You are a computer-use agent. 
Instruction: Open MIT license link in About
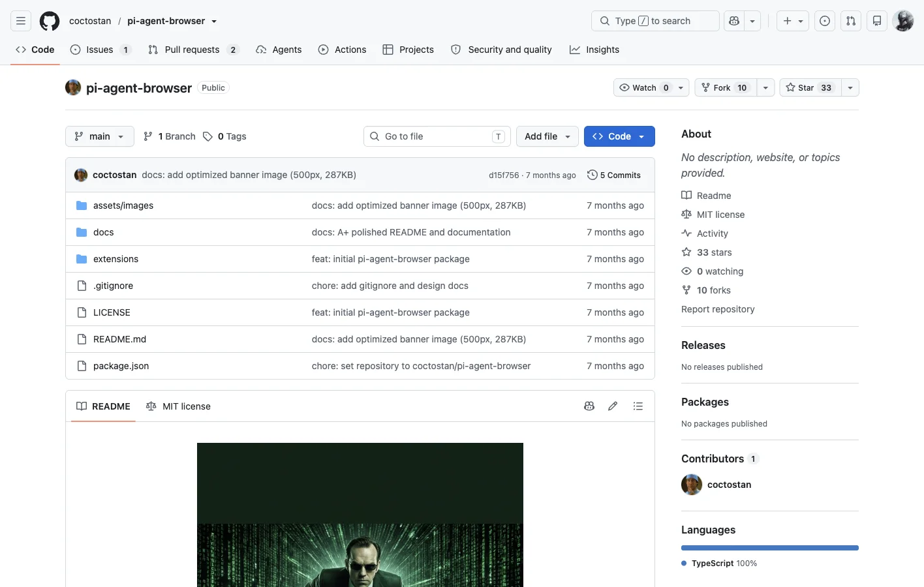pos(720,215)
